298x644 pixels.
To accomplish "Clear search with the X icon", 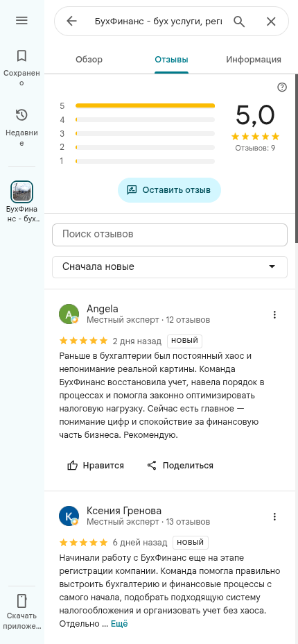I will click(271, 22).
